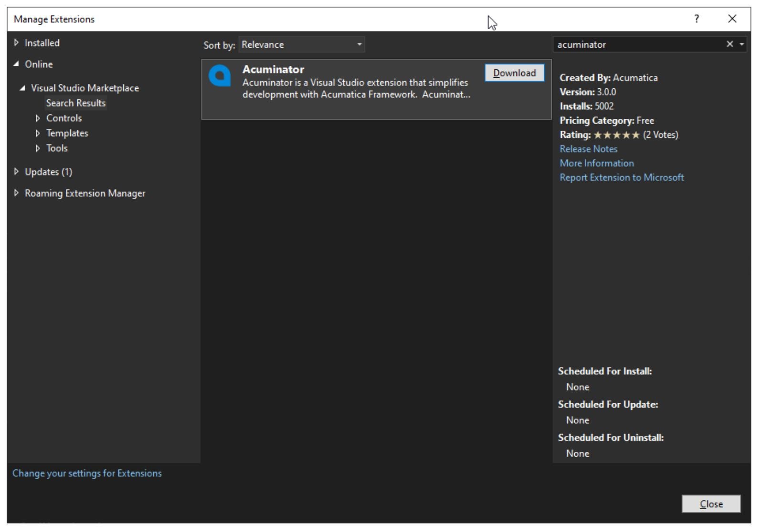Collapse the Visual Studio Marketplace arrow
The height and width of the screenshot is (532, 759).
22,88
